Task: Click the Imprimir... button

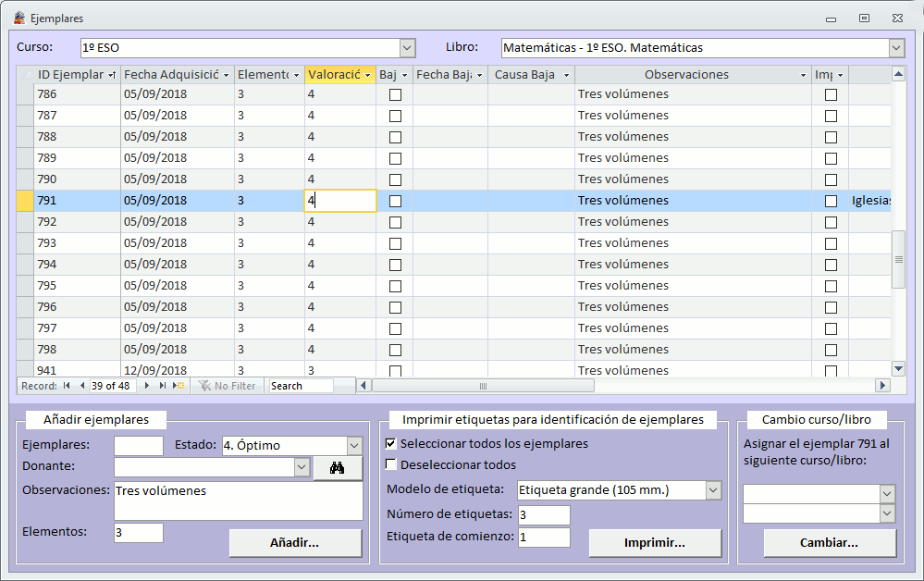Action: click(x=655, y=543)
